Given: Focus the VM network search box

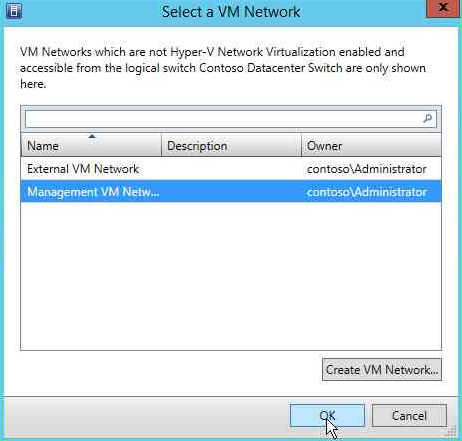Looking at the screenshot, I should 231,118.
